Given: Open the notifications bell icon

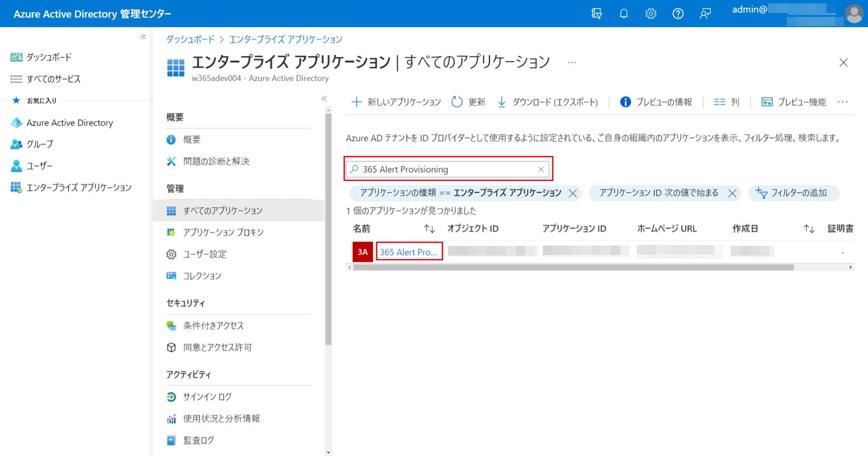Looking at the screenshot, I should pos(624,14).
